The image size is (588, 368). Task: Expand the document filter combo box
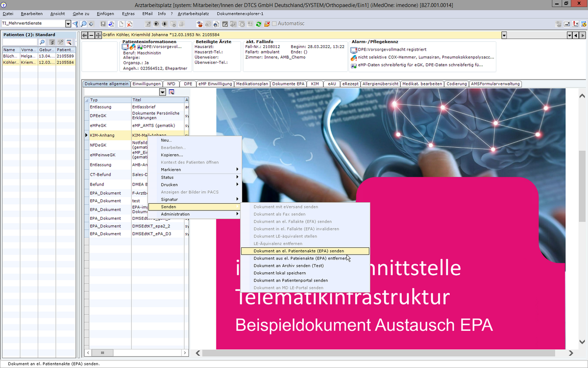162,92
